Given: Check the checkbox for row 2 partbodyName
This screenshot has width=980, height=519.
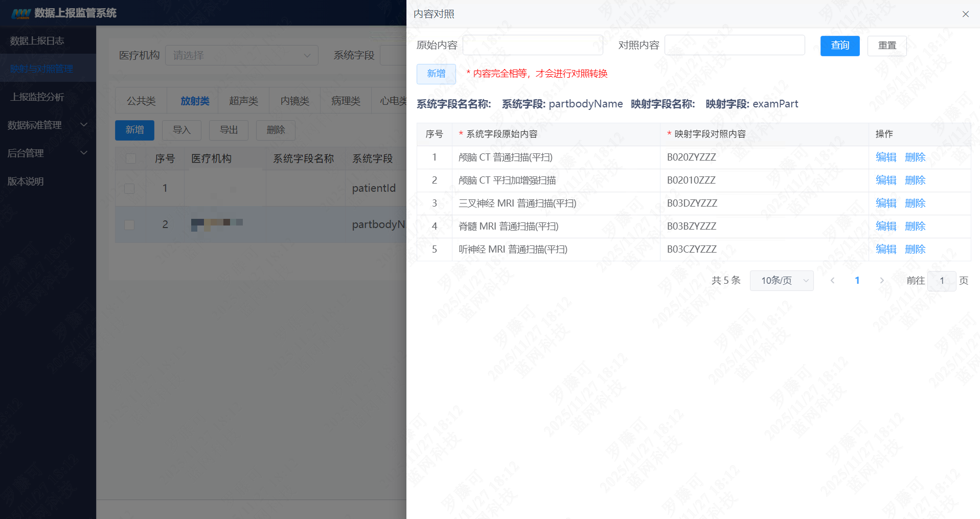Looking at the screenshot, I should coord(130,225).
